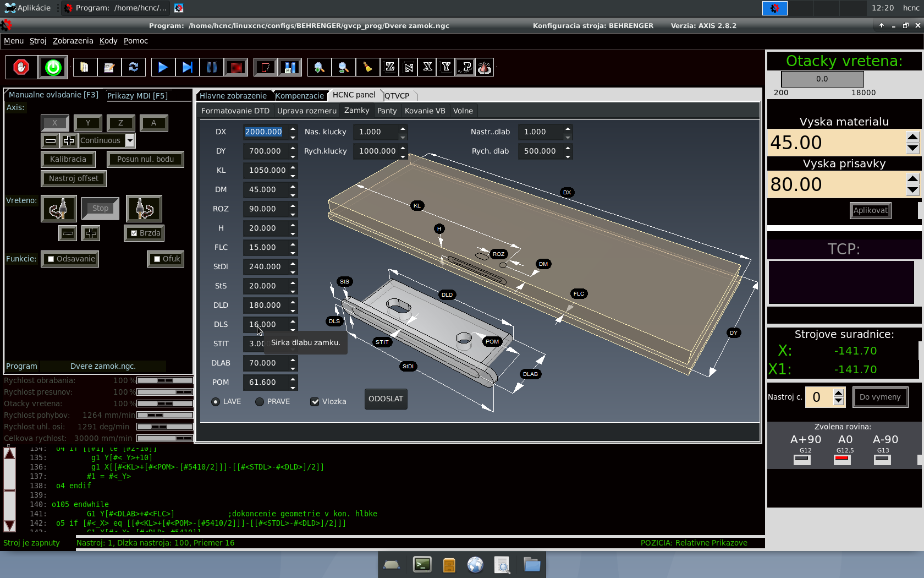This screenshot has width=924, height=578.
Task: Click the ODOSLAT button
Action: tap(386, 399)
